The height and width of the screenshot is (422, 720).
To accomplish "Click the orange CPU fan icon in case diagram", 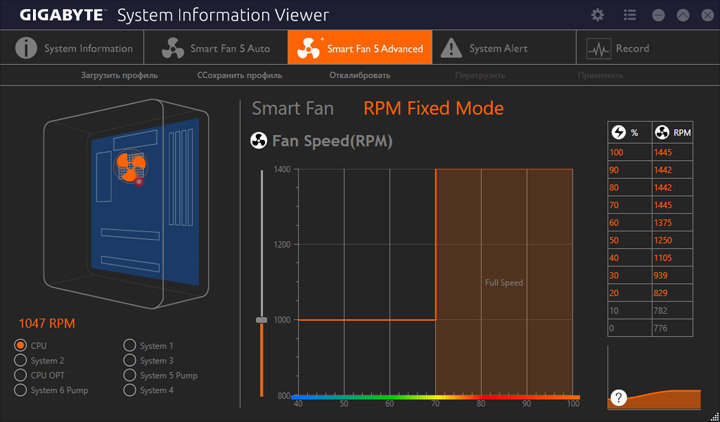I will click(130, 166).
